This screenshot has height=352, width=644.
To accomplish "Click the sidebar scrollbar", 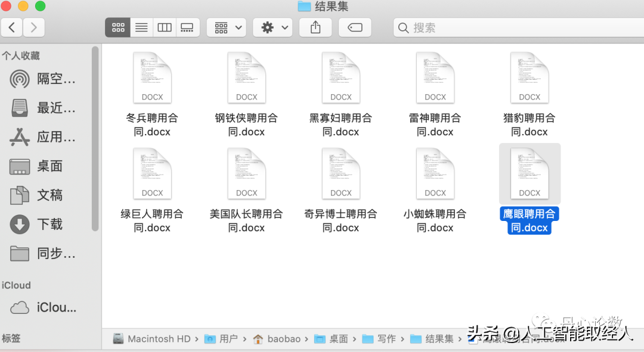I will tap(95, 139).
